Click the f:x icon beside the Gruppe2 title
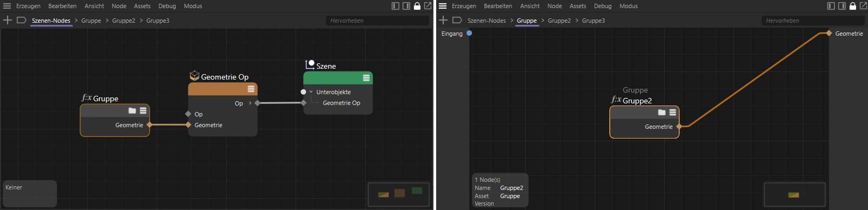Image resolution: width=868 pixels, height=210 pixels. (616, 100)
